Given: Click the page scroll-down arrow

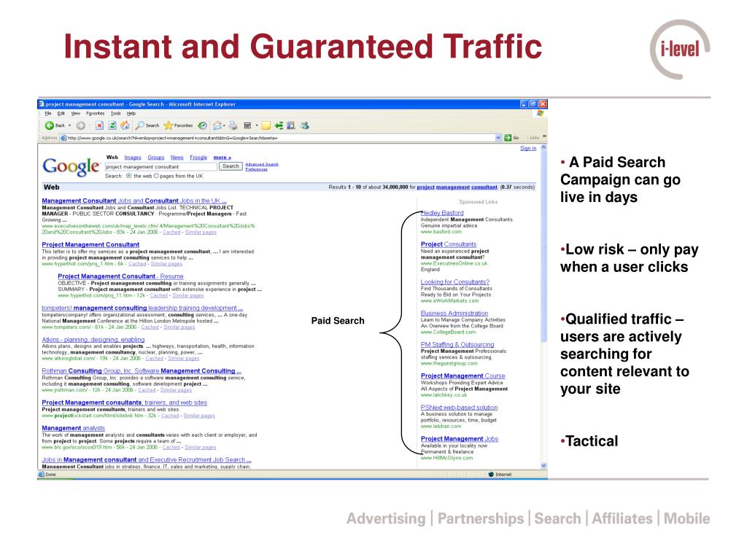Looking at the screenshot, I should click(543, 466).
